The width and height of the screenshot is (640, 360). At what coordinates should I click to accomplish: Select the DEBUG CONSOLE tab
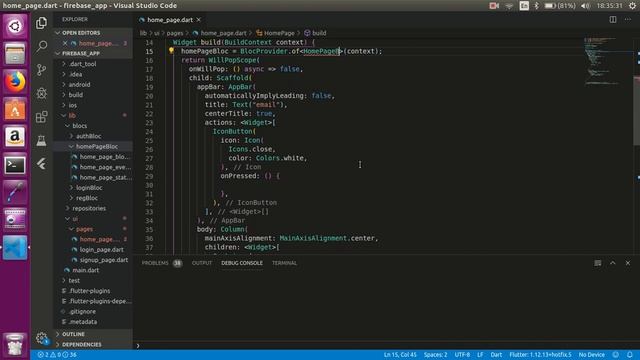click(x=242, y=263)
